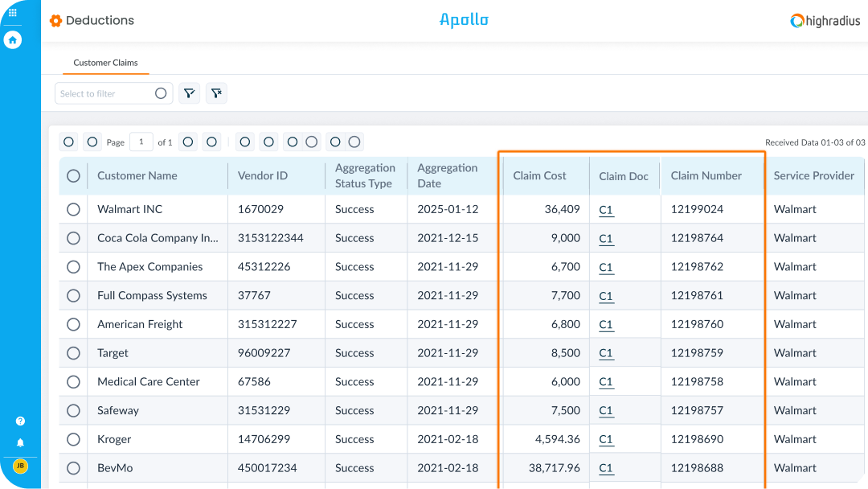Viewport: 868px width, 489px height.
Task: Click the page number input field
Action: [141, 142]
